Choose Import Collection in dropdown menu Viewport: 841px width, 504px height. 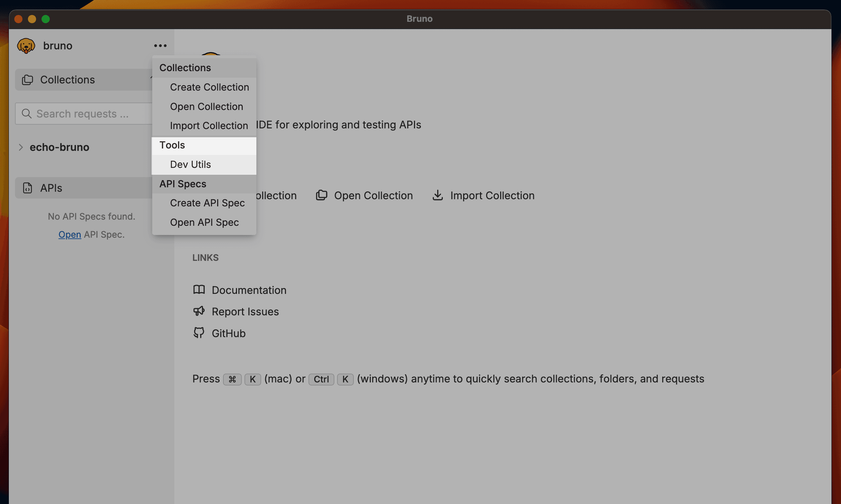pyautogui.click(x=209, y=126)
